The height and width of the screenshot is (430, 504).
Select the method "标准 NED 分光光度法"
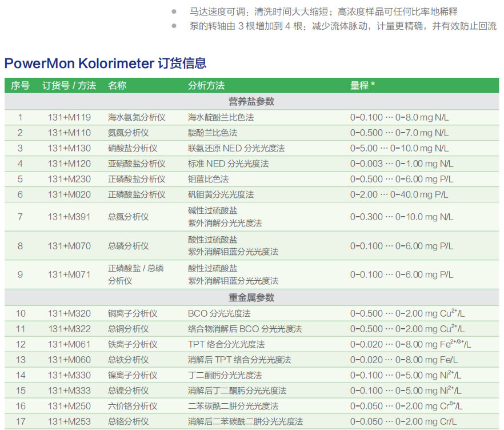[228, 164]
